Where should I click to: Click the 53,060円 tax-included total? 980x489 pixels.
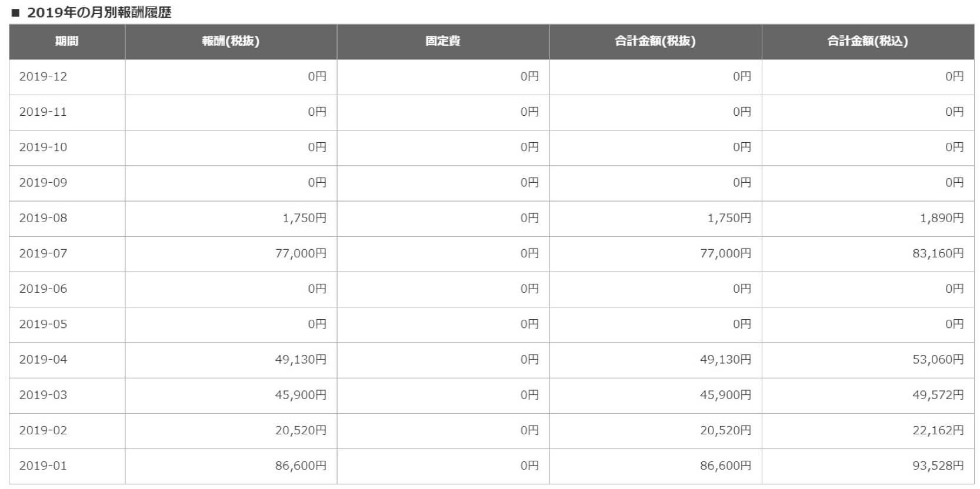[x=938, y=360]
